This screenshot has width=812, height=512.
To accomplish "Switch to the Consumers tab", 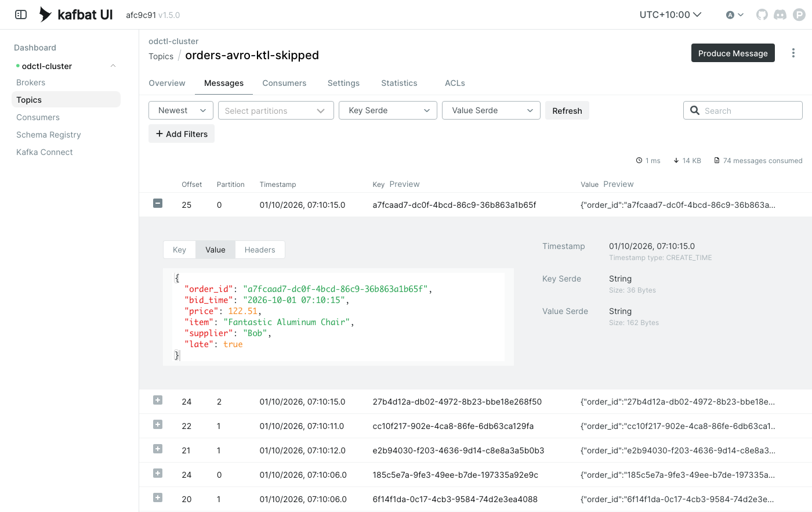I will (284, 83).
